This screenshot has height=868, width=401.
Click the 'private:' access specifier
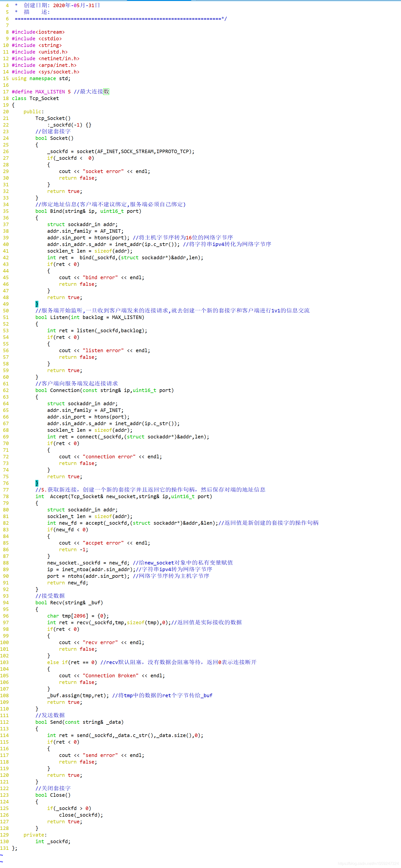35,835
